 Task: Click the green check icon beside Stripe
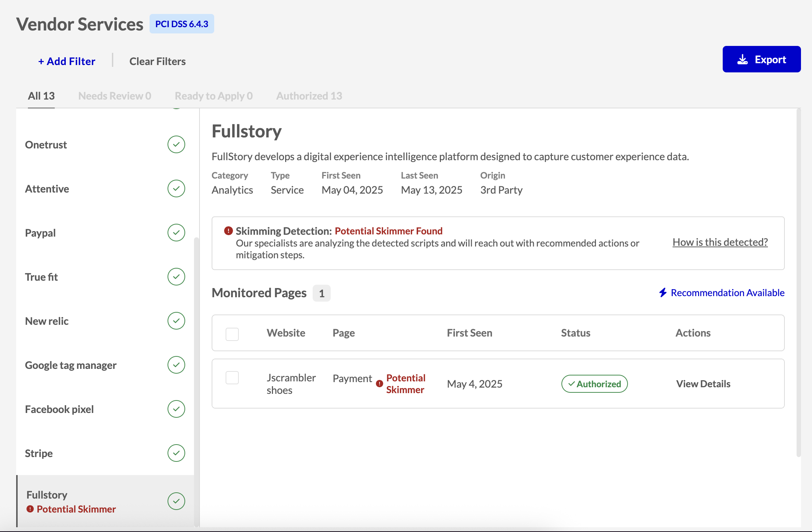coord(176,453)
